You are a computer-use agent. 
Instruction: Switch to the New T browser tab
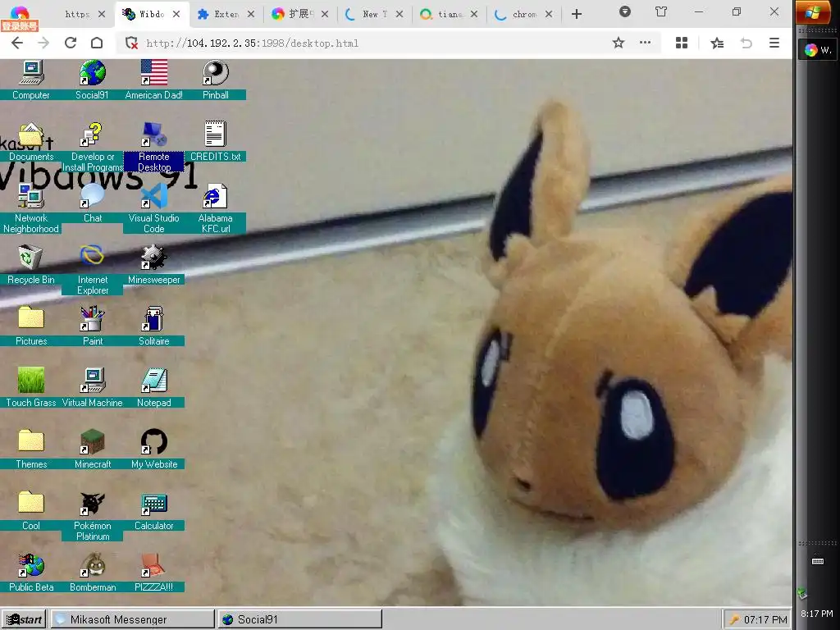[x=374, y=15]
